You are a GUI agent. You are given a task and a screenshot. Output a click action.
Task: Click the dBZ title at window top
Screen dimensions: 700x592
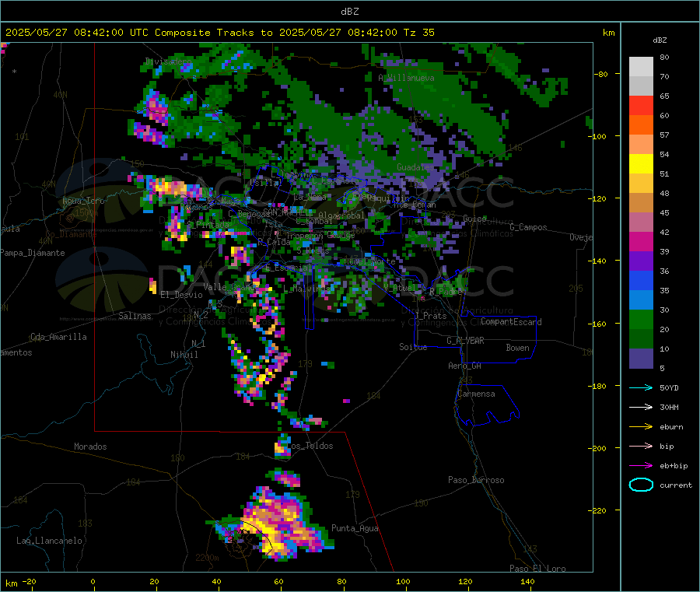point(349,12)
